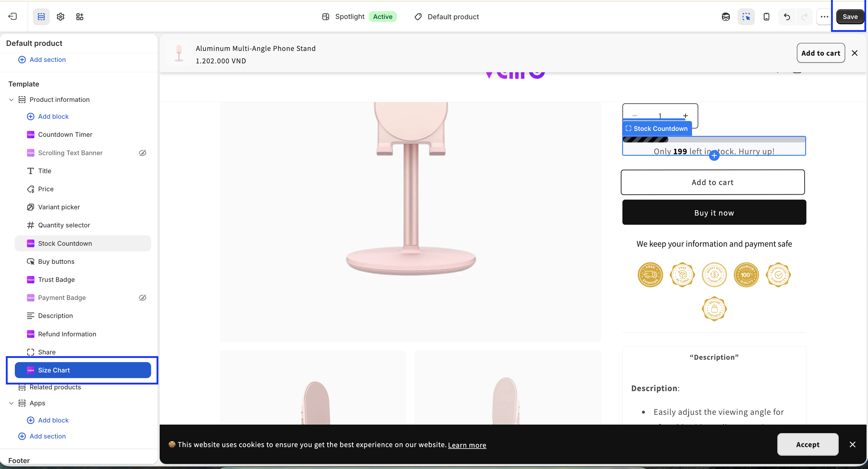This screenshot has height=469, width=868.
Task: Open the app embeds icon
Action: pos(80,17)
